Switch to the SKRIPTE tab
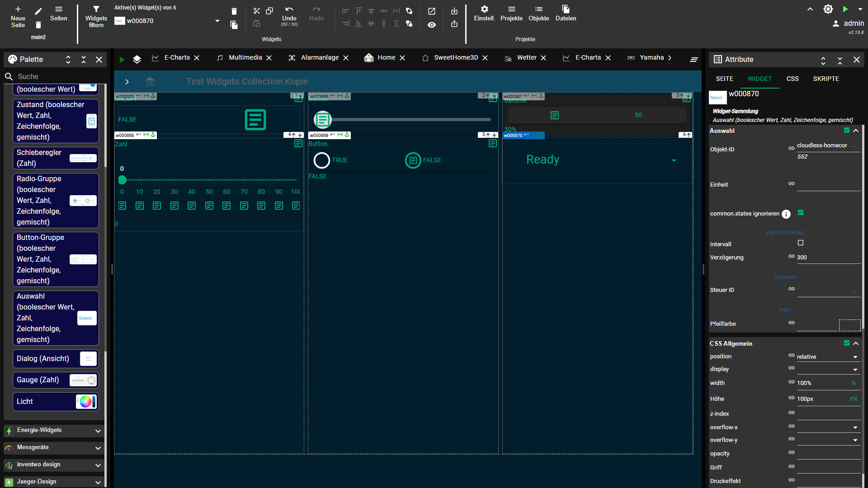 (826, 79)
